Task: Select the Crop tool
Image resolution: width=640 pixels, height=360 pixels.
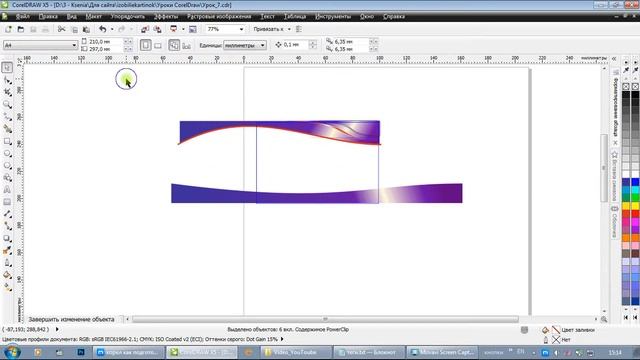Action: (7, 93)
